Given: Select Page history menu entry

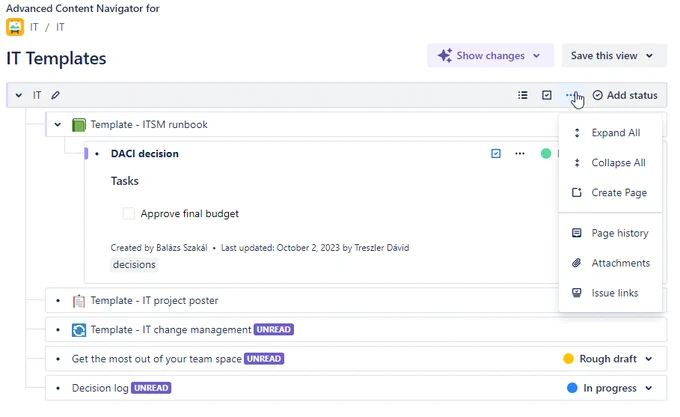Looking at the screenshot, I should pos(610,233).
